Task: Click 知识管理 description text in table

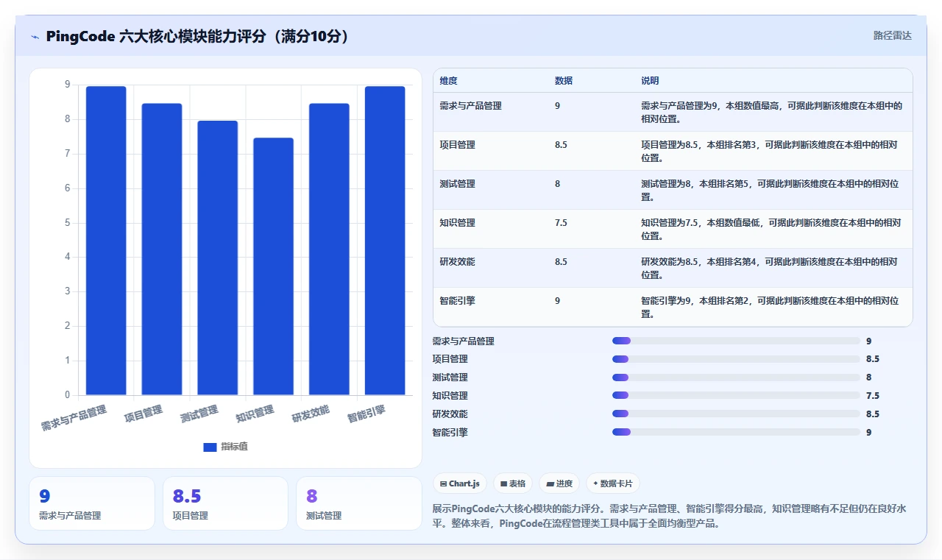Action: pos(771,229)
